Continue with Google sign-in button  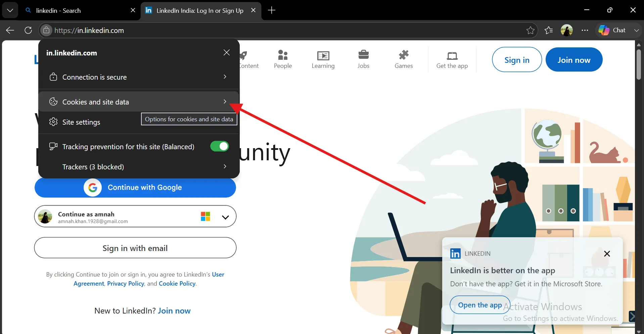pyautogui.click(x=135, y=187)
